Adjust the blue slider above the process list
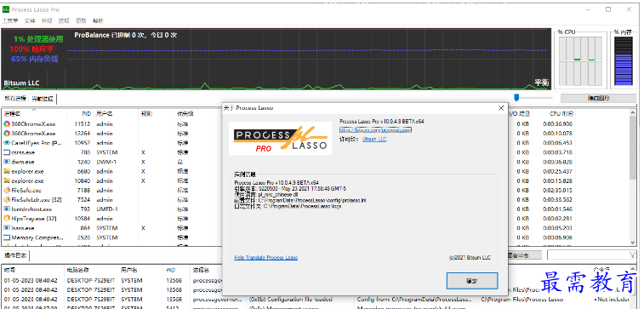This screenshot has height=309, width=644. (x=516, y=97)
